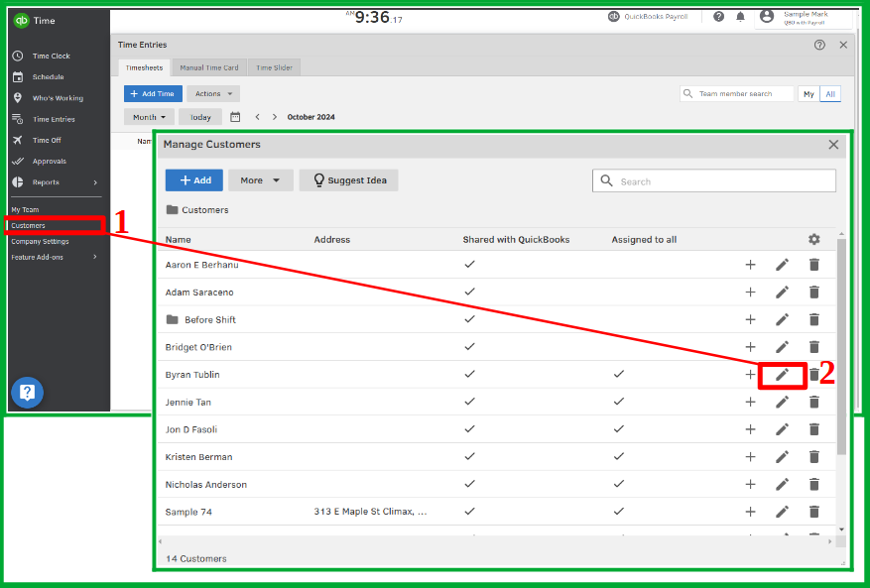The height and width of the screenshot is (588, 870).
Task: Switch to the Manual Time Card tab
Action: coord(208,67)
